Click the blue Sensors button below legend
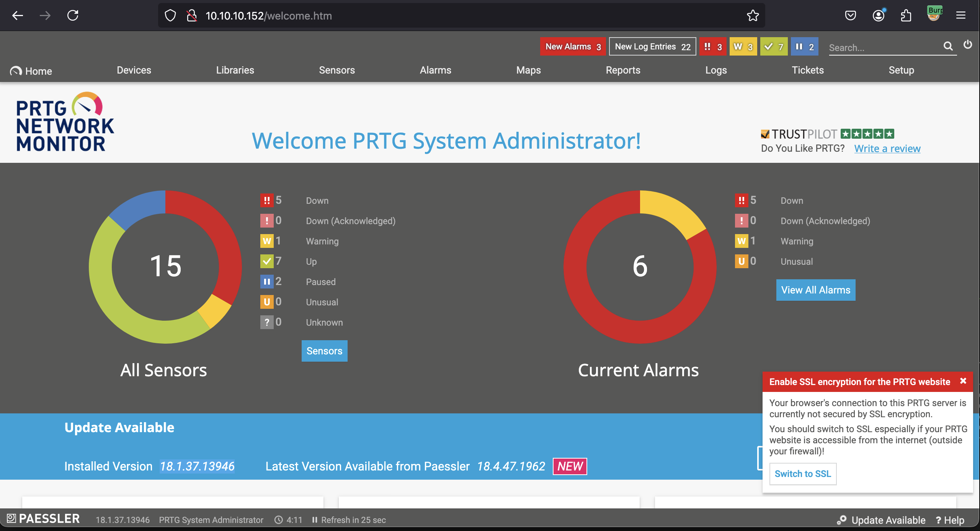 [x=324, y=351]
